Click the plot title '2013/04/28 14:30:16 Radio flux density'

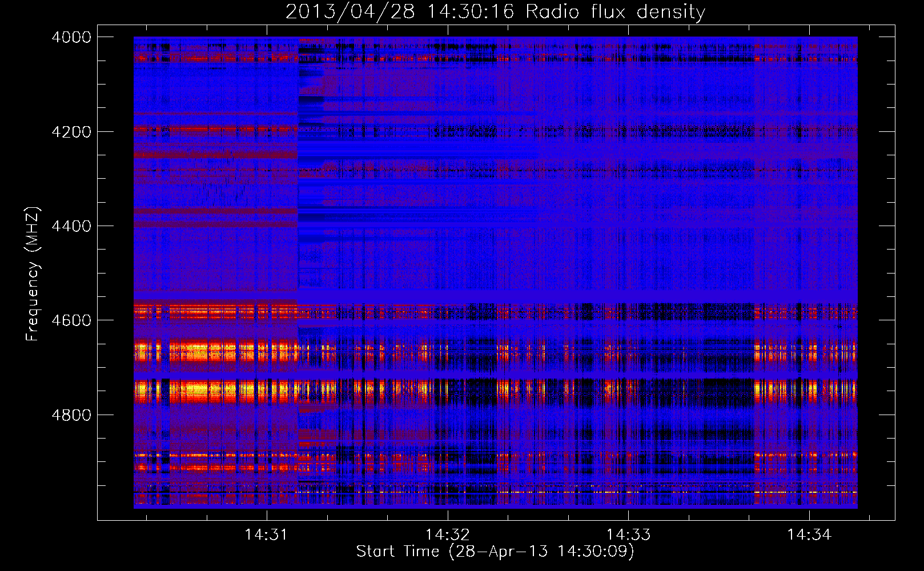click(495, 11)
